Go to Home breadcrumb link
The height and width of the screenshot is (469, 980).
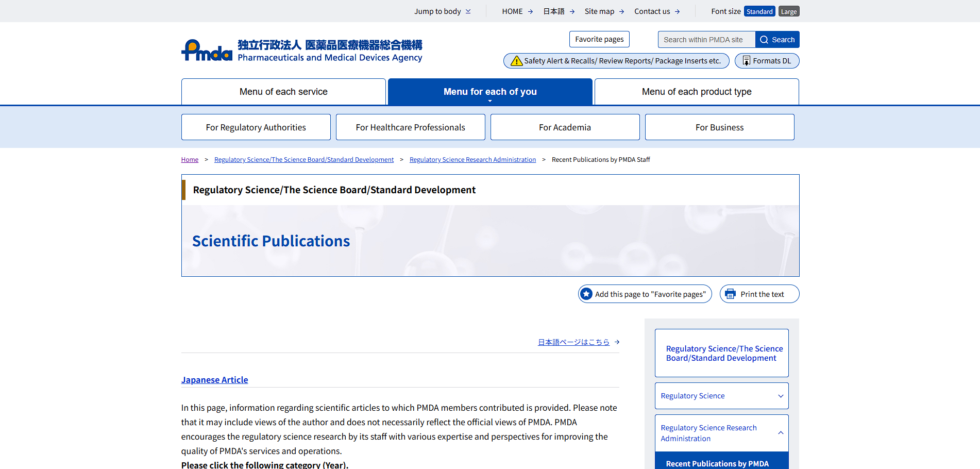[x=190, y=160]
